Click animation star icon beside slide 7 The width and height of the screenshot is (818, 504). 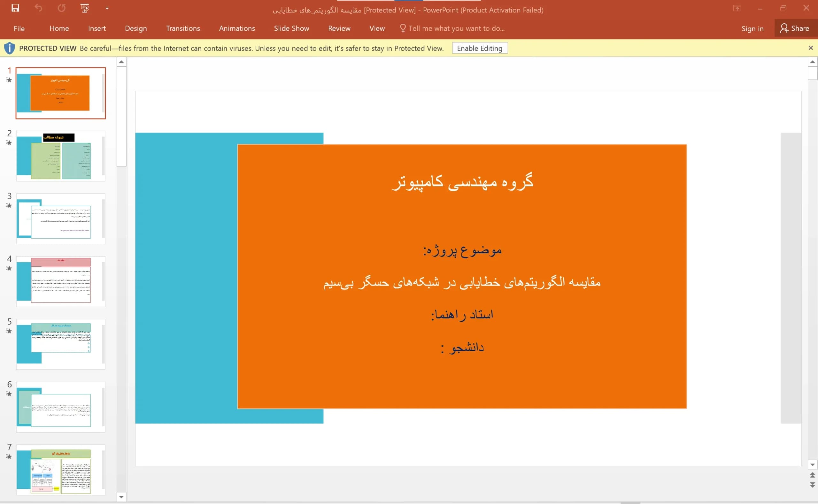click(x=9, y=456)
